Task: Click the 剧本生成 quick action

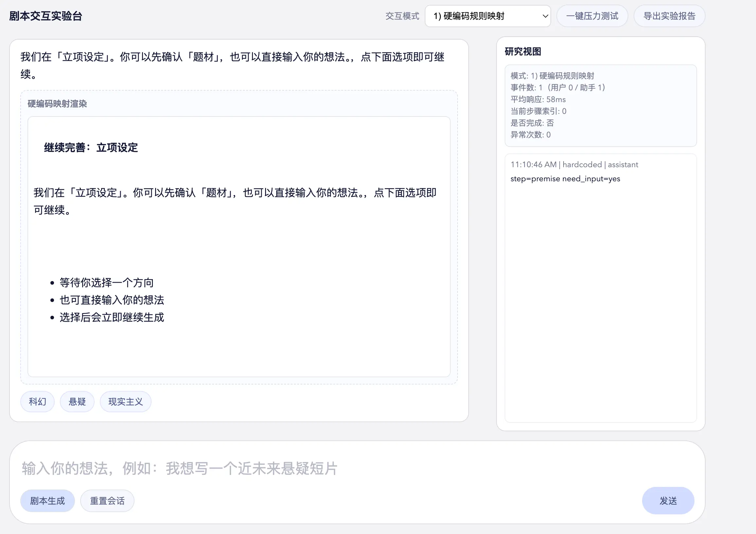Action: [47, 500]
